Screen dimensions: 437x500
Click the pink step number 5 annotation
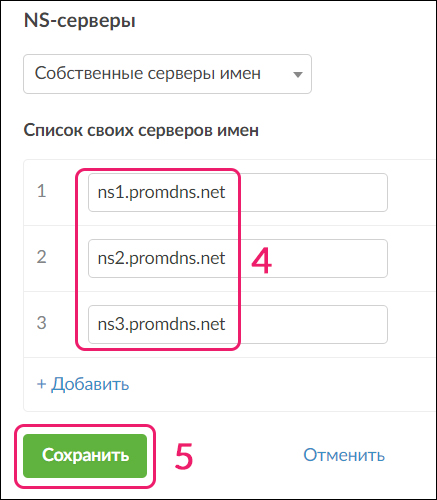[x=184, y=456]
